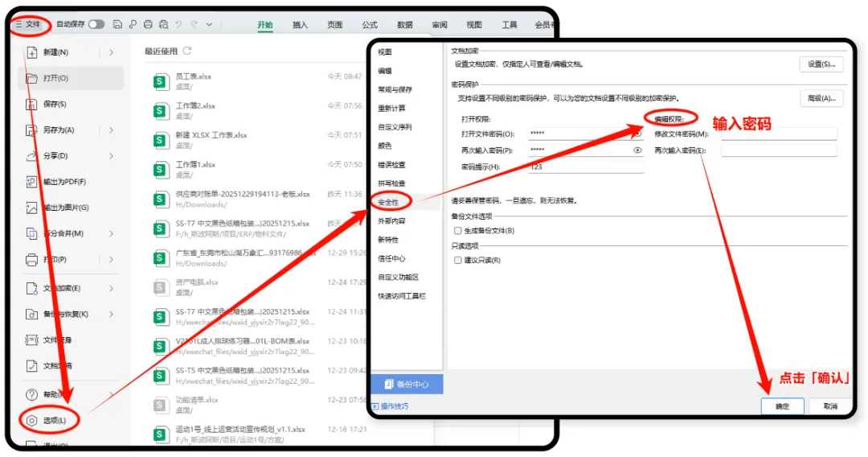Image resolution: width=868 pixels, height=457 pixels.
Task: Click the 备份与恢复(K) icon
Action: [31, 314]
